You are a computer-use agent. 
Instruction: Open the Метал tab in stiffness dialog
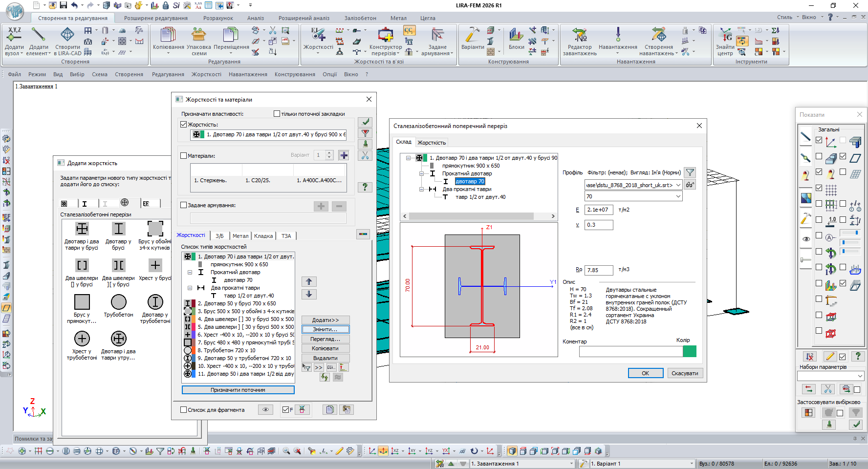240,236
